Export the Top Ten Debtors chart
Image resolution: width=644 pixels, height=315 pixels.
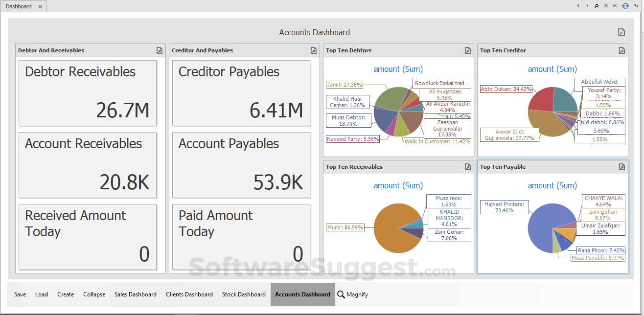[467, 50]
